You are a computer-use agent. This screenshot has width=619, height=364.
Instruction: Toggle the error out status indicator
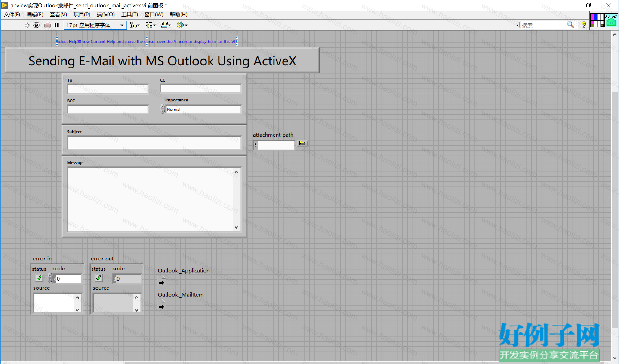pos(99,278)
